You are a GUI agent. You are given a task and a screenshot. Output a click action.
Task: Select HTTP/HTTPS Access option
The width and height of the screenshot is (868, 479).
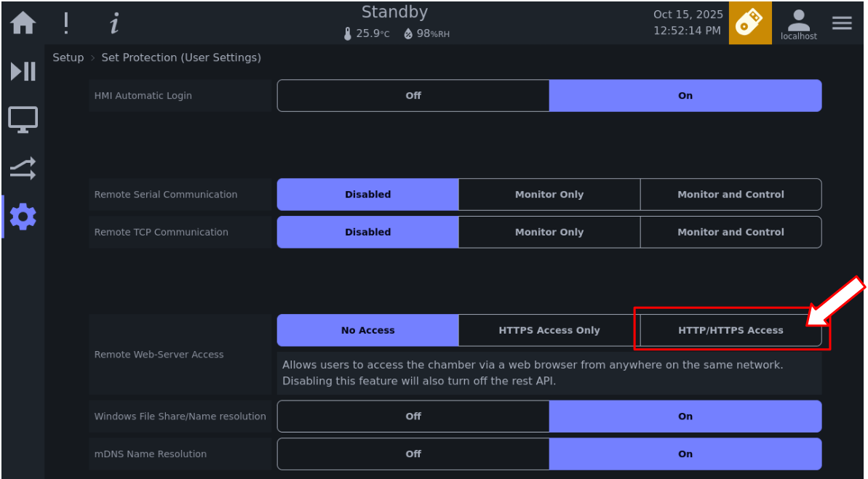pyautogui.click(x=730, y=330)
